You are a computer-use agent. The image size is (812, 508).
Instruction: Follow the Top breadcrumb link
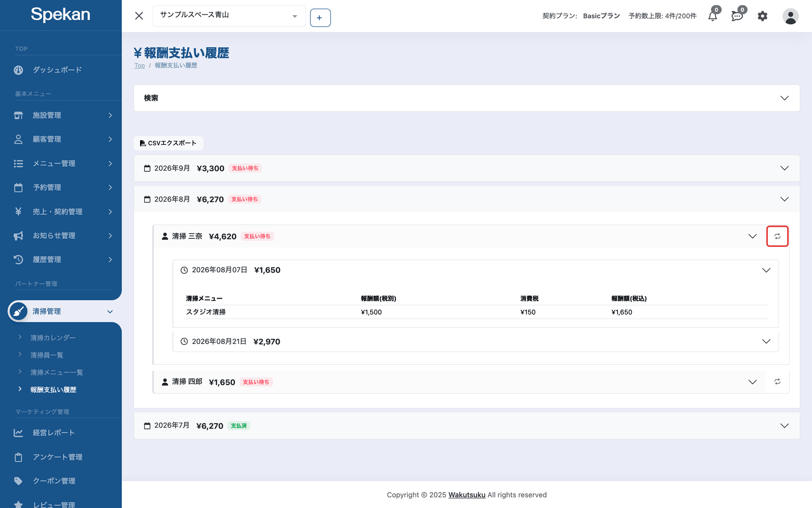coord(140,66)
